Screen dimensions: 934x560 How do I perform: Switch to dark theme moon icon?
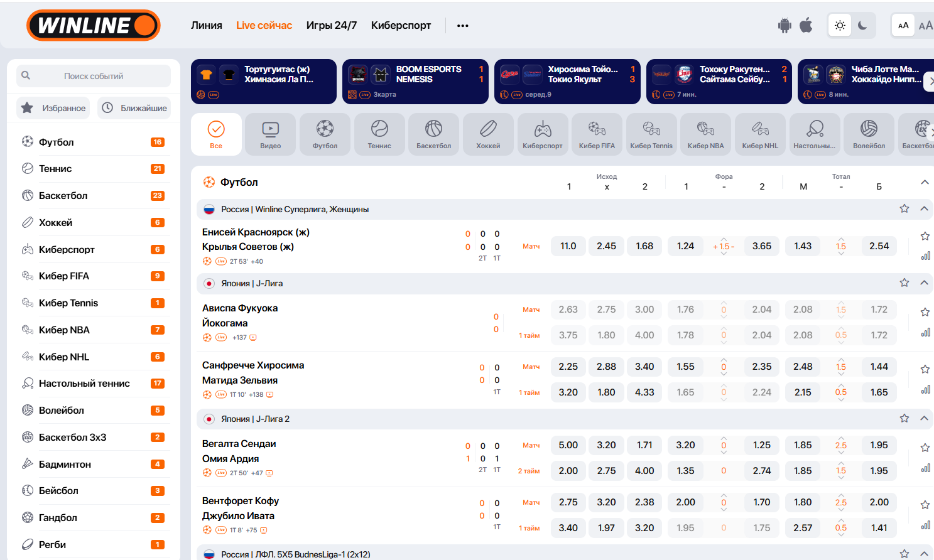[863, 26]
